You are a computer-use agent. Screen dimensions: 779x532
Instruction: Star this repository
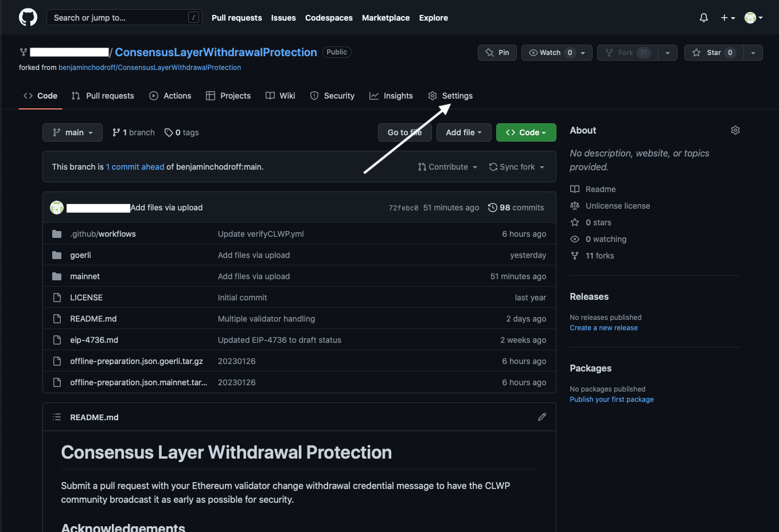(x=714, y=52)
